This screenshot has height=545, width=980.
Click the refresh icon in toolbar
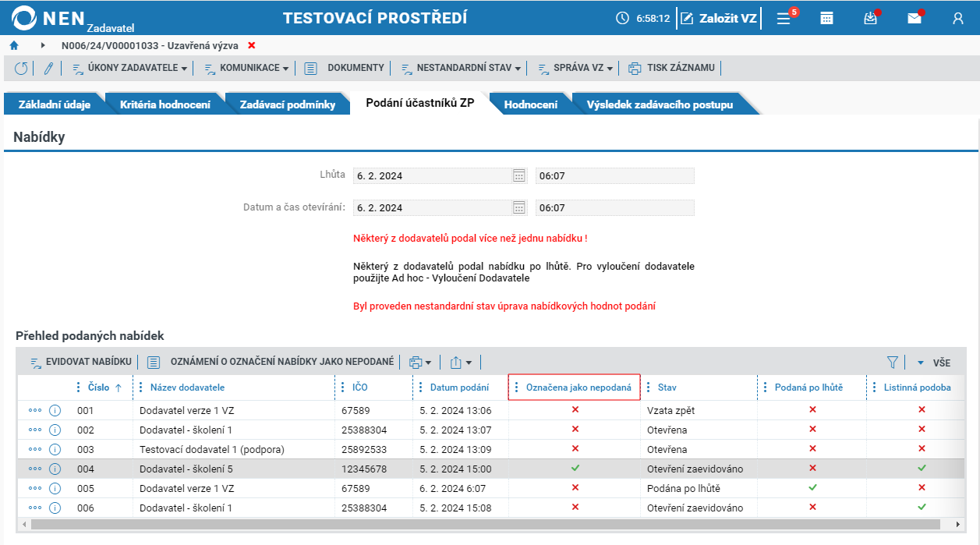tap(21, 68)
